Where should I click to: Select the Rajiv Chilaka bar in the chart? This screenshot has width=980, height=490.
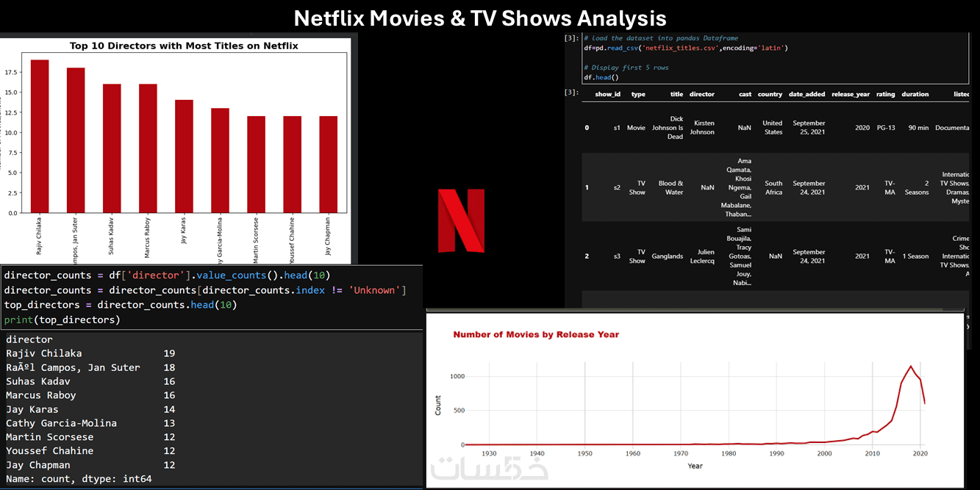[40, 137]
